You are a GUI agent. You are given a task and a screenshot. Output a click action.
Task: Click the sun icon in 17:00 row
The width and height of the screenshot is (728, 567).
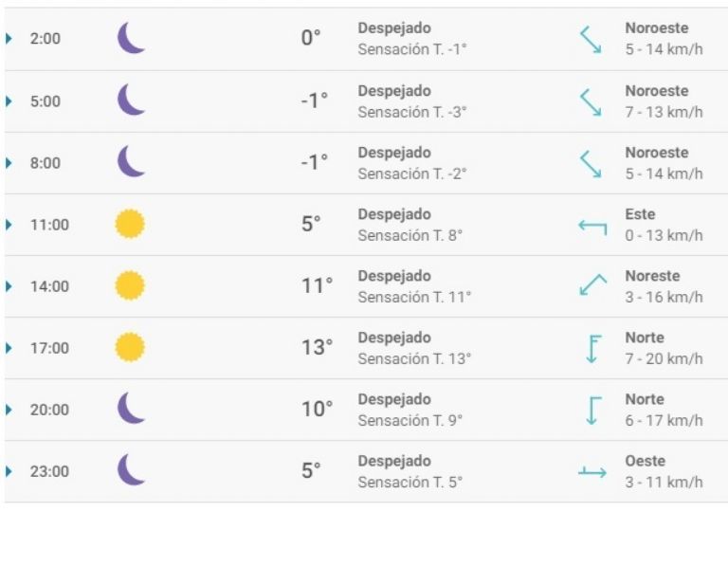tap(130, 348)
